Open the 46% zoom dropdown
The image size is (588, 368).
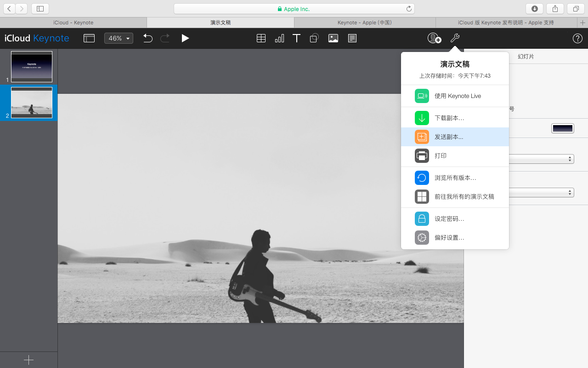[119, 38]
